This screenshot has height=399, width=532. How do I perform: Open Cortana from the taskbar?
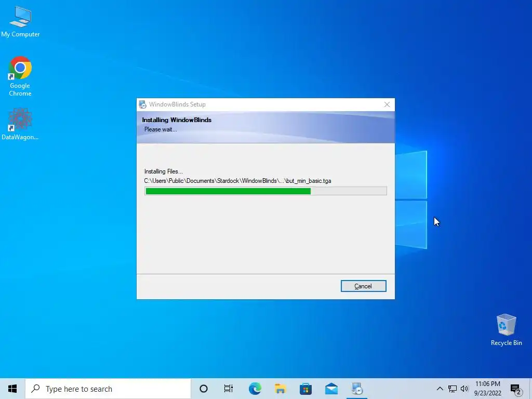pyautogui.click(x=204, y=389)
